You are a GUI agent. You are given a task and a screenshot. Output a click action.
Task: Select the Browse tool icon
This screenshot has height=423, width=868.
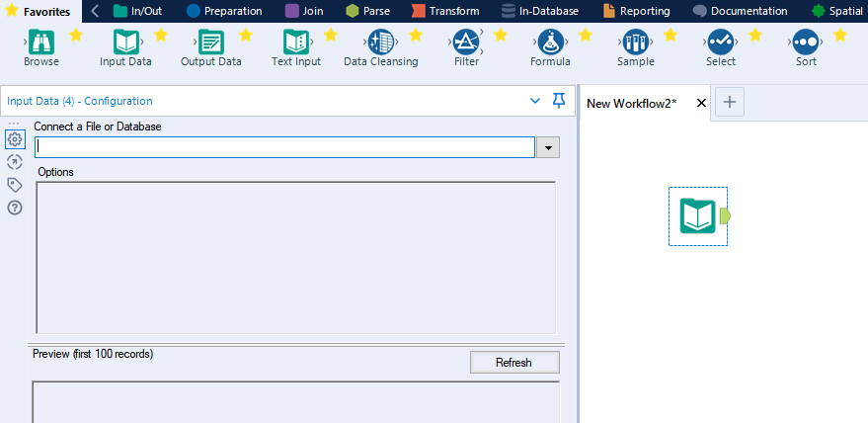pos(40,42)
